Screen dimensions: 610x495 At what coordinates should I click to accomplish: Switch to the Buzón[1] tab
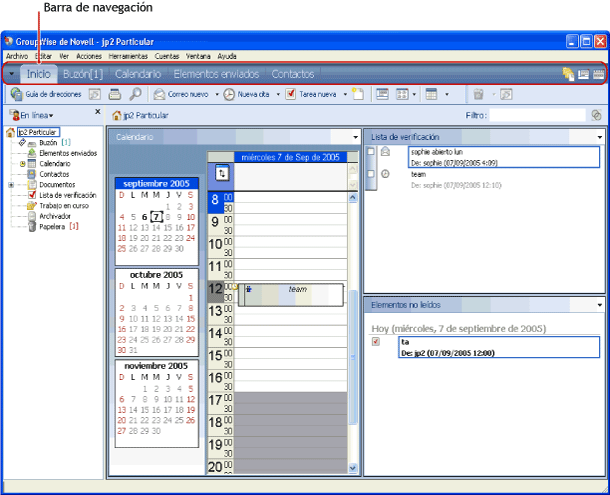pyautogui.click(x=83, y=74)
